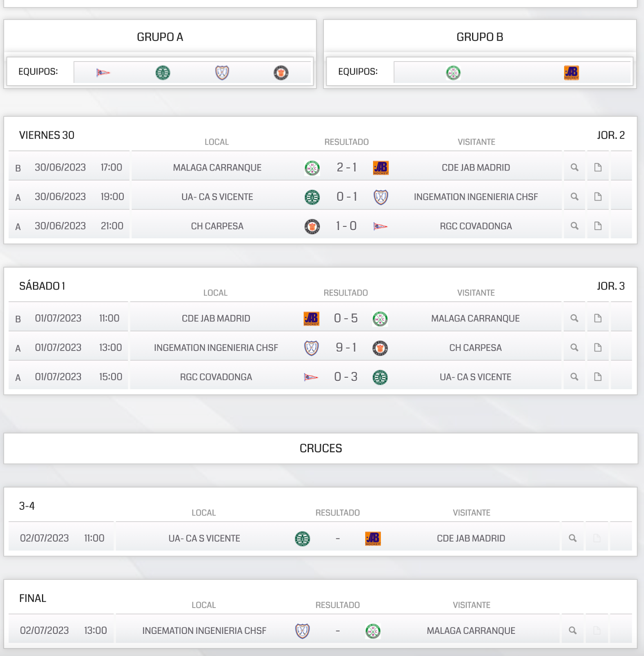Image resolution: width=644 pixels, height=656 pixels.
Task: Select CH Carpesa crest in Grupo A teams
Action: [281, 73]
